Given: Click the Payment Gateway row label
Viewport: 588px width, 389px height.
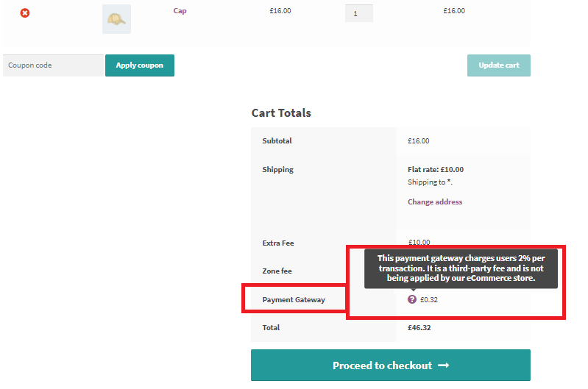Looking at the screenshot, I should tap(294, 299).
